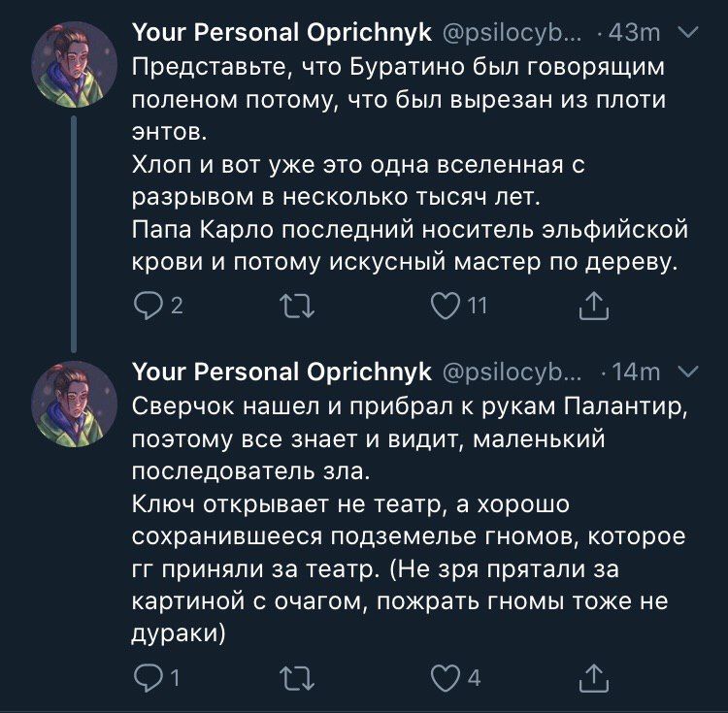Open the dropdown chevron on the 43m tweet

(685, 33)
